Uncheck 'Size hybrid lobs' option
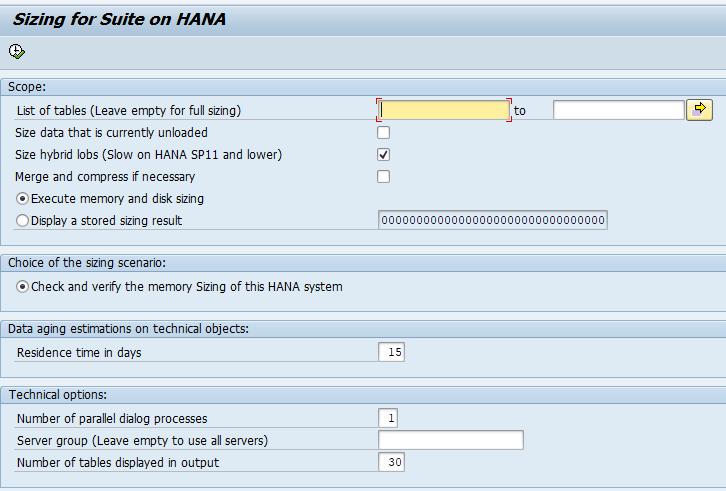The width and height of the screenshot is (726, 491). pos(383,154)
